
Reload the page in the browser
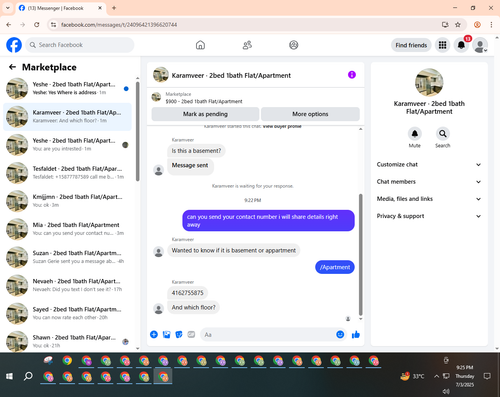pos(37,25)
